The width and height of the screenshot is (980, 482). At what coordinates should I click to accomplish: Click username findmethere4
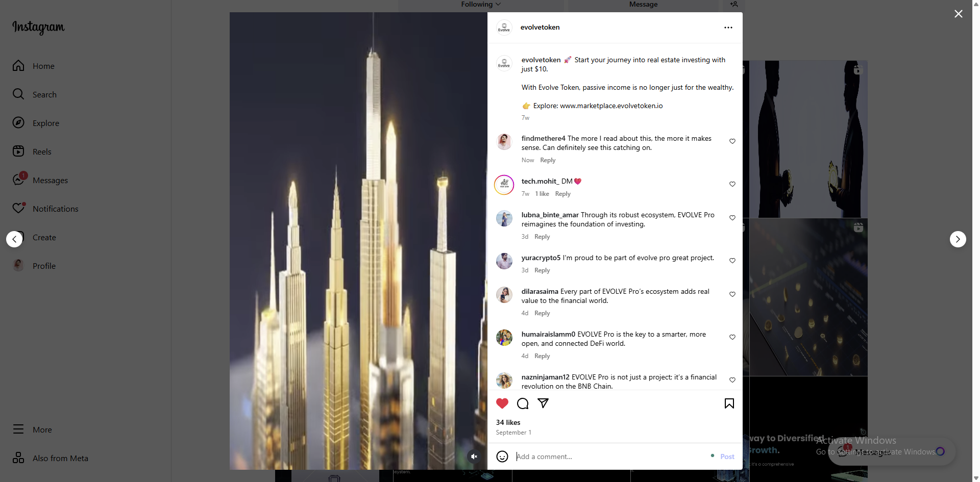tap(544, 139)
